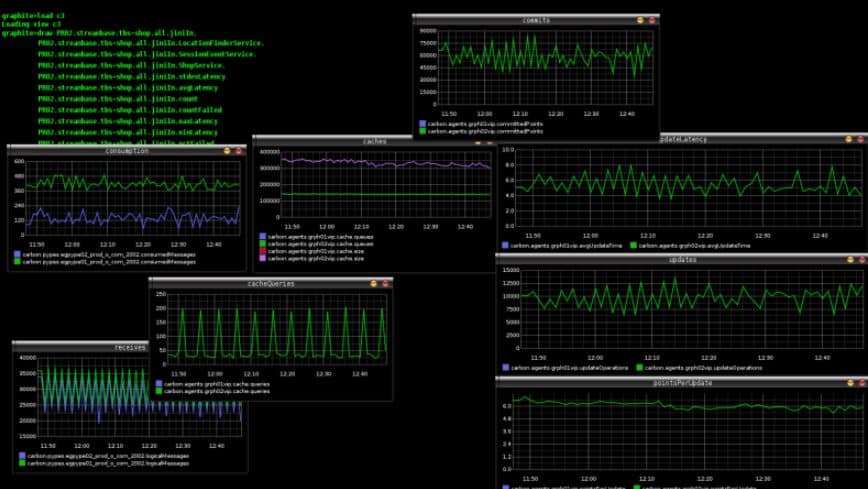Click blue grph01vip avgUpdateTime legend swatch
The width and height of the screenshot is (868, 489).
tap(505, 245)
